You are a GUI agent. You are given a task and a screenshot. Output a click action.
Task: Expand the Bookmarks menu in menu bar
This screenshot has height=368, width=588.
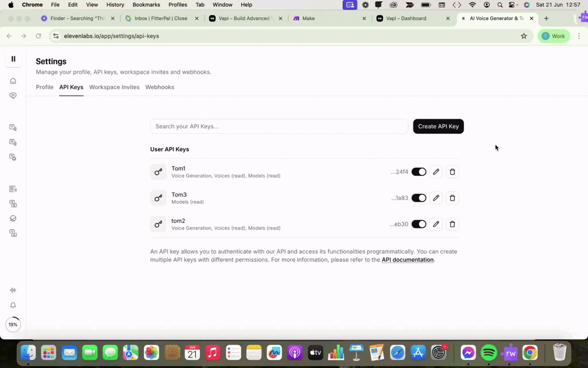tap(146, 5)
